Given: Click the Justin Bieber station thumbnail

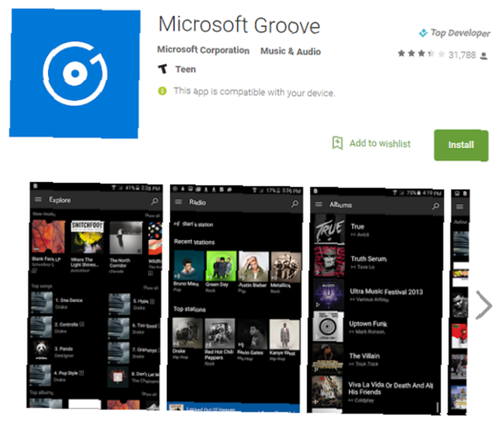Looking at the screenshot, I should (254, 267).
